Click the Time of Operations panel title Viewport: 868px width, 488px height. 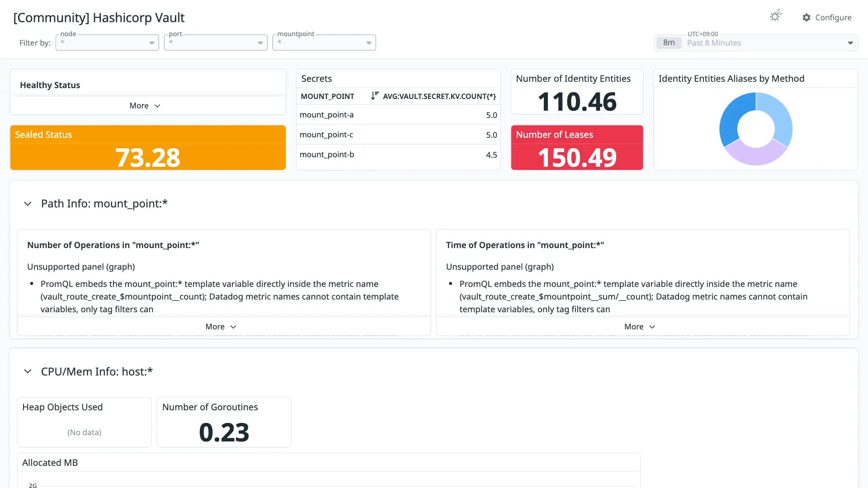click(525, 245)
